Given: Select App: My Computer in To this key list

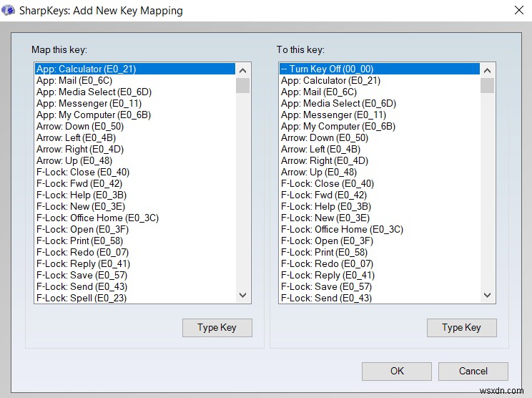Looking at the screenshot, I should 380,126.
